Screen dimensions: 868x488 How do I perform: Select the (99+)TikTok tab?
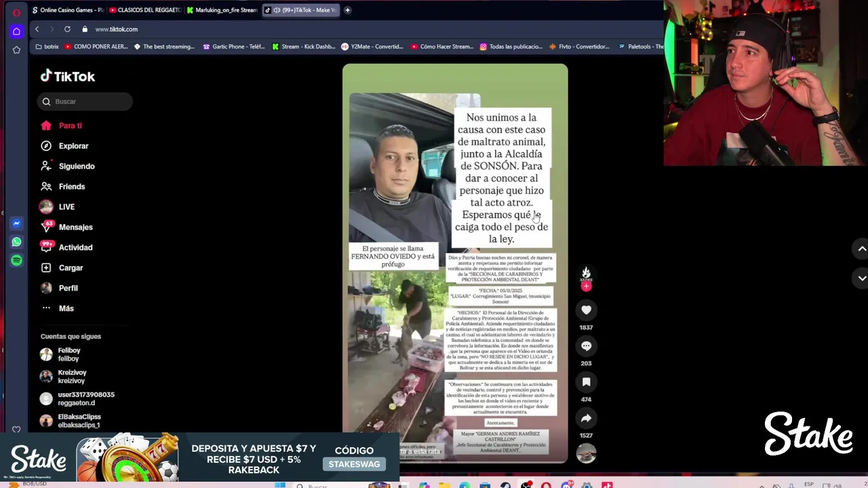(300, 10)
